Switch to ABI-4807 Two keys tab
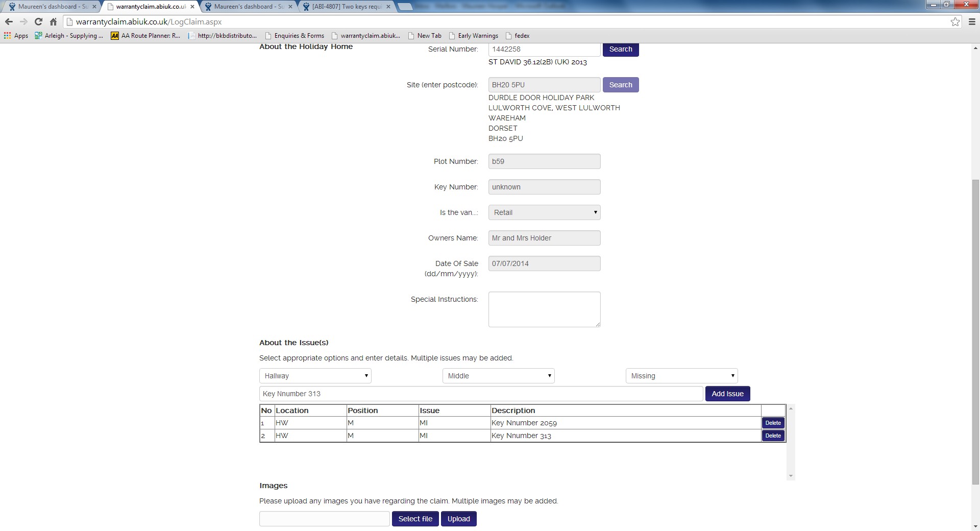This screenshot has height=531, width=980. (x=346, y=7)
